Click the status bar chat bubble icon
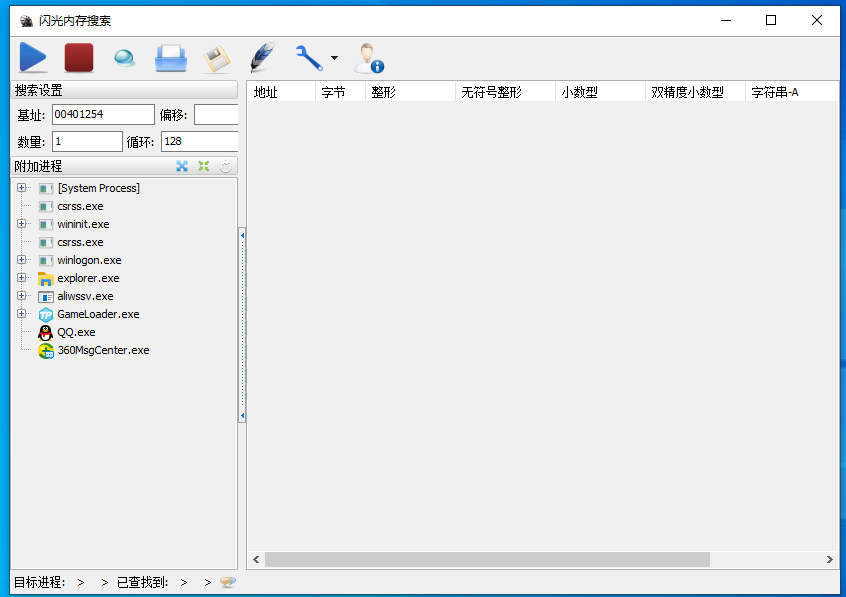The image size is (846, 597). (x=228, y=582)
